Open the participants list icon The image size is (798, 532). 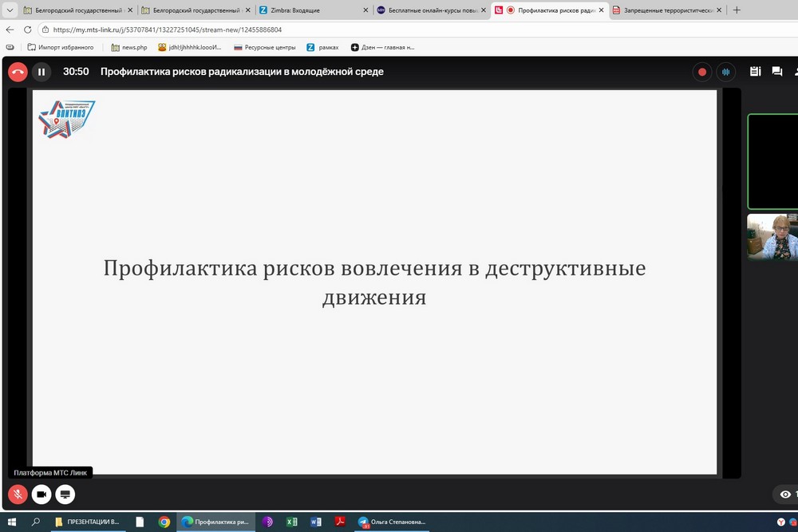coord(755,72)
